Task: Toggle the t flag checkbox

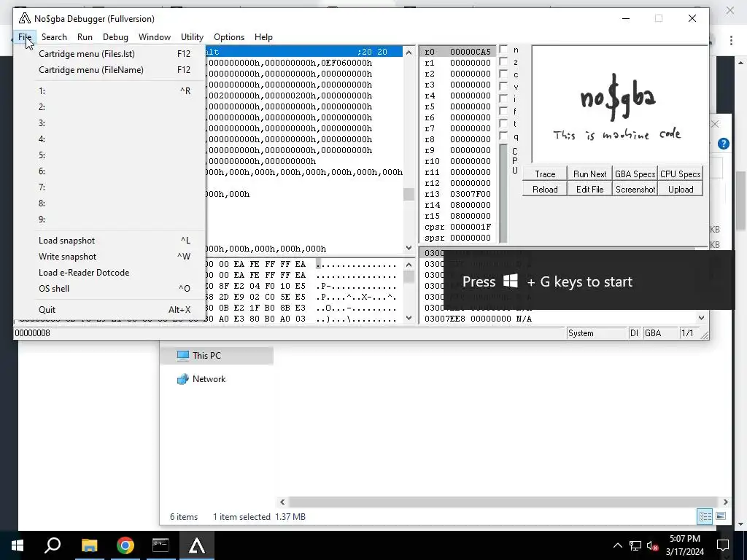Action: tap(503, 124)
